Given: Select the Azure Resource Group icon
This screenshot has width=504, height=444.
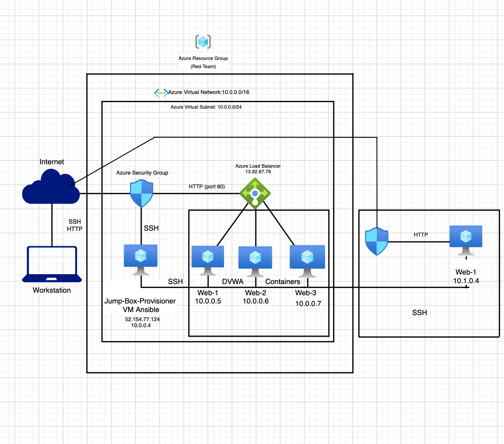Looking at the screenshot, I should point(203,41).
